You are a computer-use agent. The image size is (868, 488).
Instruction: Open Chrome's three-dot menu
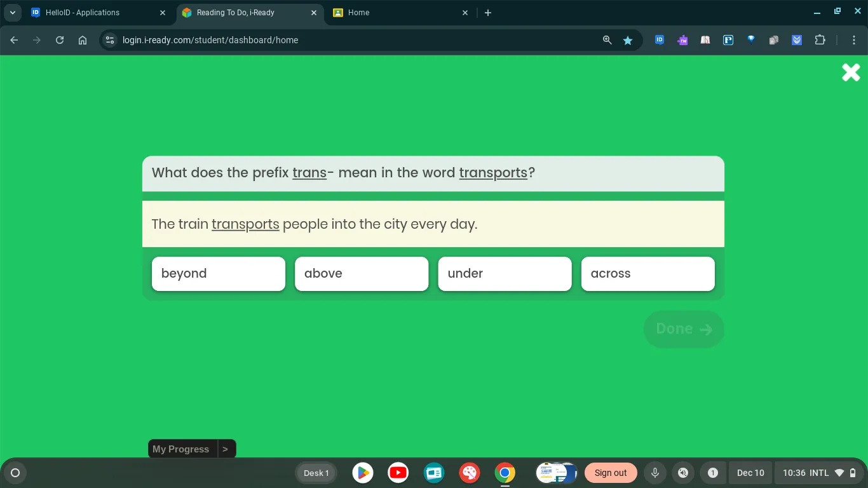855,39
